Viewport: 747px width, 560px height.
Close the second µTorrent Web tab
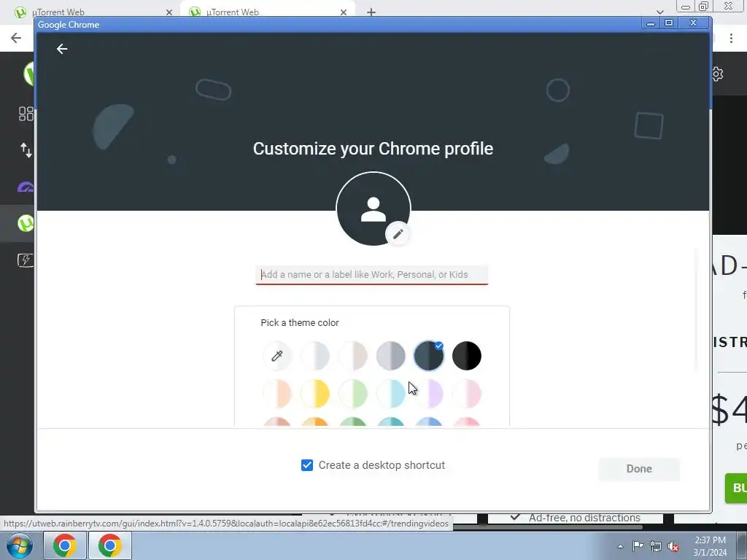(x=344, y=12)
